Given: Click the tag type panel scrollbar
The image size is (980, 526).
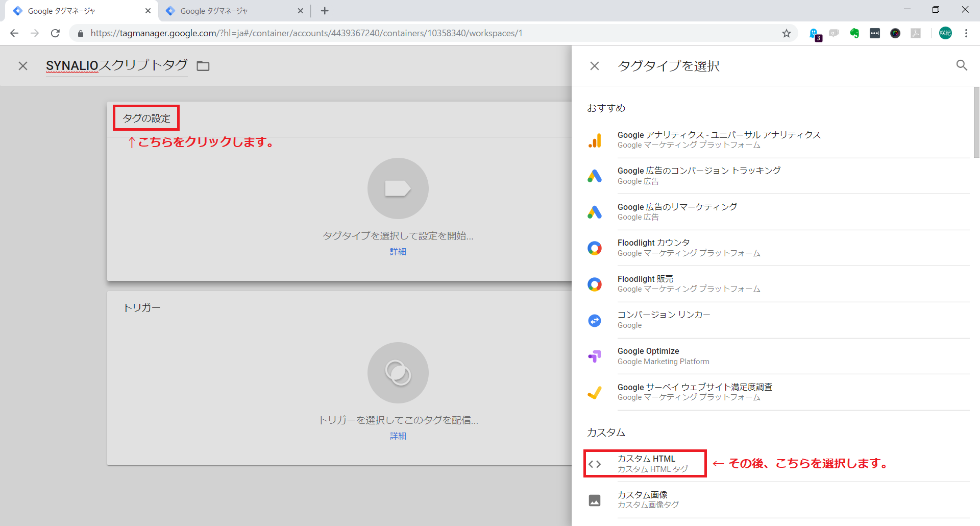Looking at the screenshot, I should 976,123.
